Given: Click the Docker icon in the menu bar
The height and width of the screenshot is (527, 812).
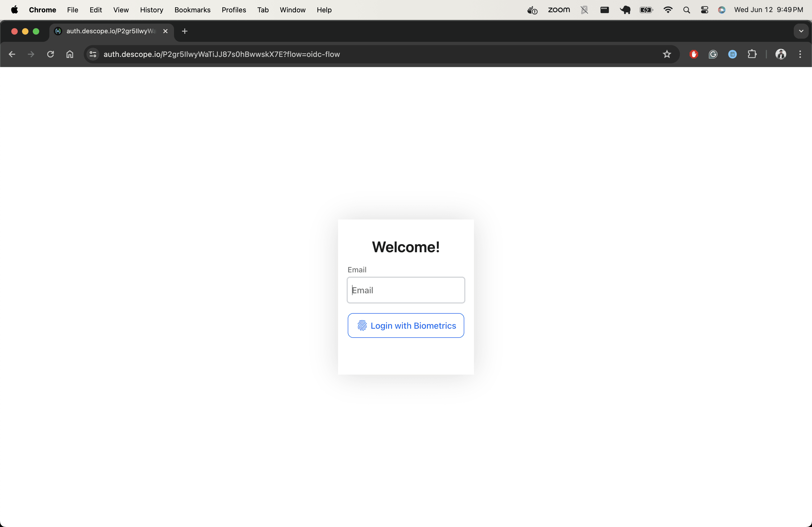Looking at the screenshot, I should click(x=532, y=10).
